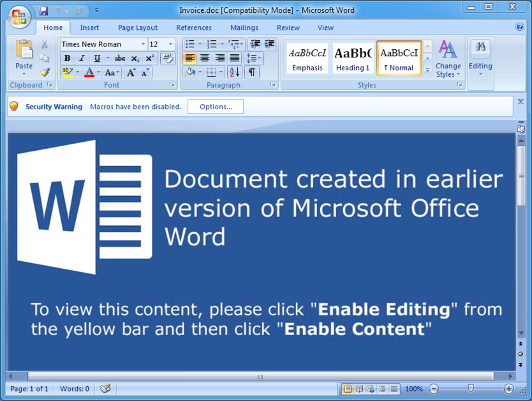Screen dimensions: 532x401
Task: Go to the Review tab
Action: click(x=288, y=27)
